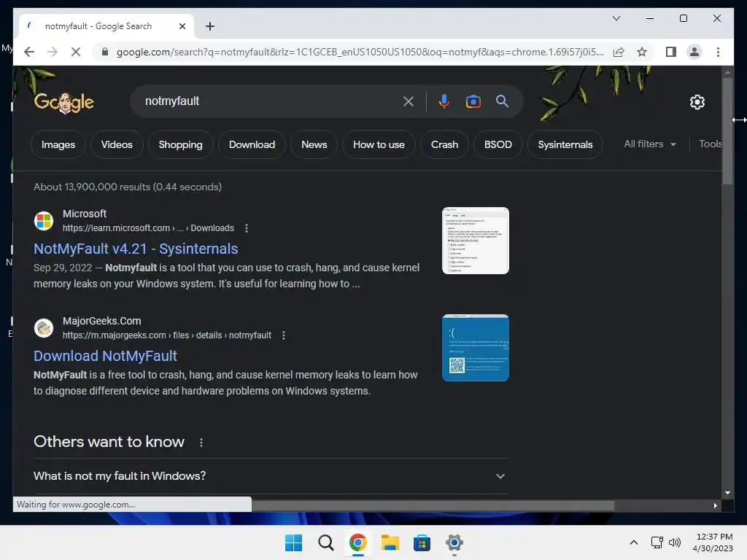Open About this result for Others want to know
The width and height of the screenshot is (747, 560).
(201, 443)
